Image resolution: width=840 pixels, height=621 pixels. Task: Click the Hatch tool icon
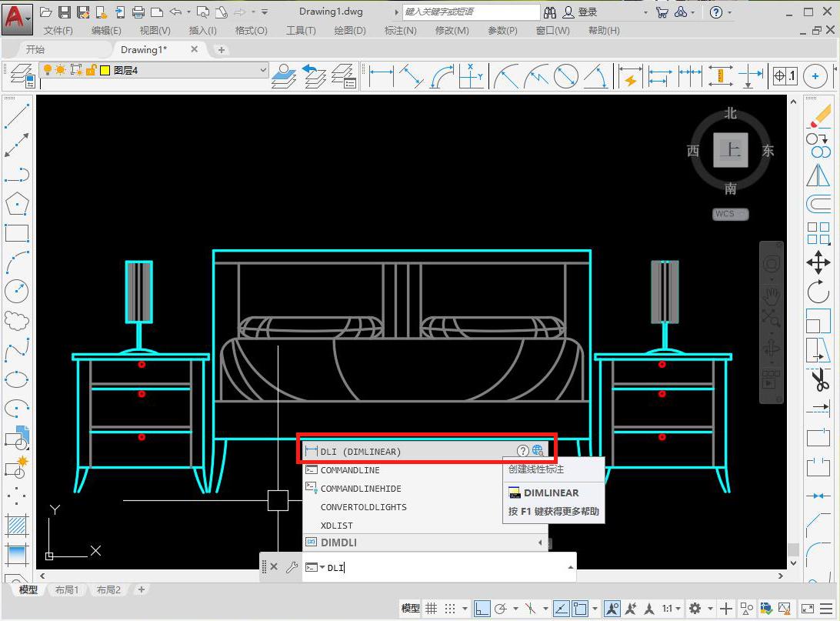coord(16,526)
